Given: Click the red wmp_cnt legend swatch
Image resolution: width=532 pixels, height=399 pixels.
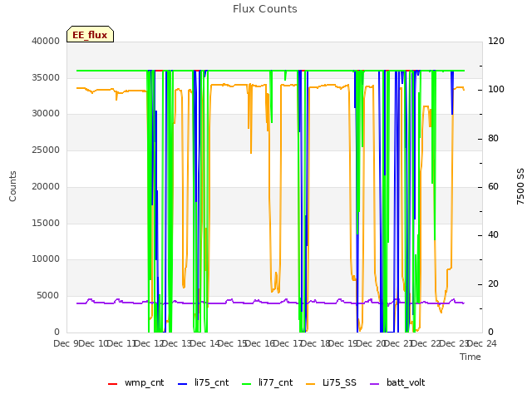Looking at the screenshot, I should [x=113, y=384].
